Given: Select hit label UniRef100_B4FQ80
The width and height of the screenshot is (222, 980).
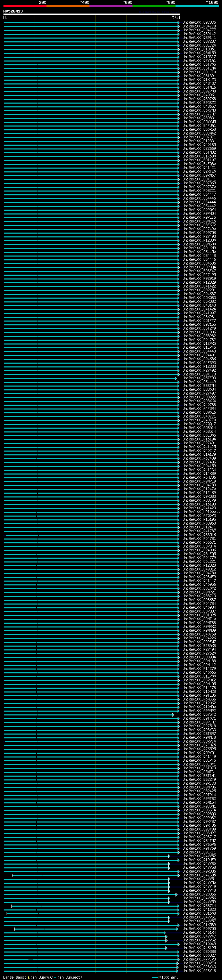Looking at the screenshot, I should (199, 164).
